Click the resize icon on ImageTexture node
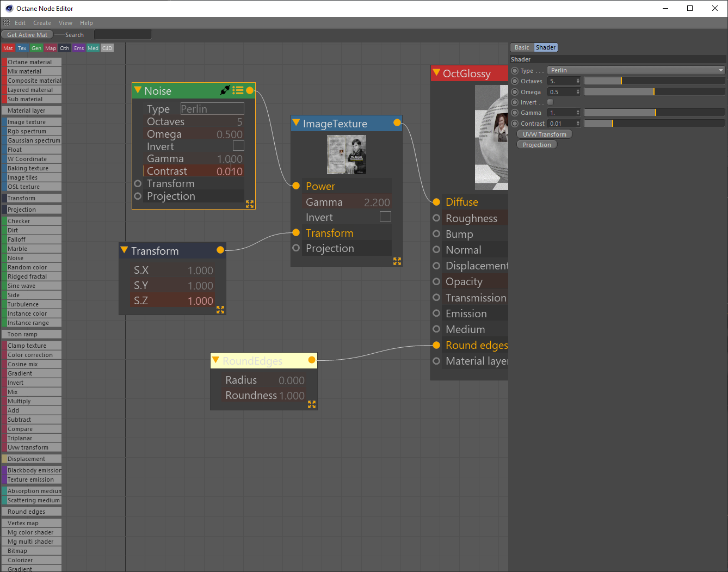 [x=397, y=261]
